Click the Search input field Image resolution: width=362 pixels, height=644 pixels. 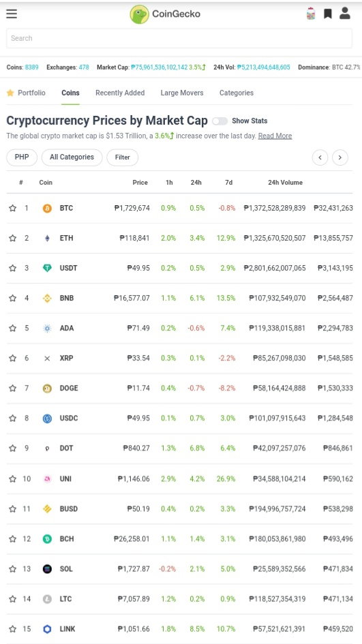coord(179,38)
